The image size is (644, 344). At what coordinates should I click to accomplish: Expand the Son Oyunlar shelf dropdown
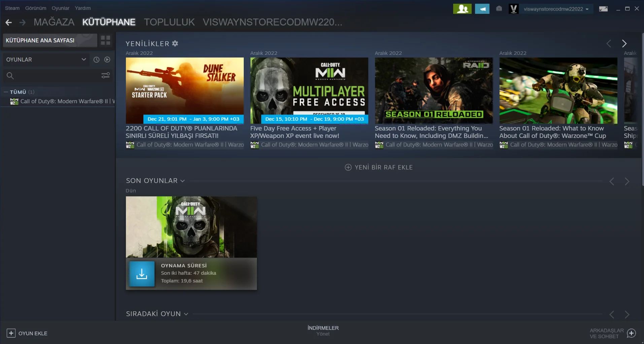182,181
